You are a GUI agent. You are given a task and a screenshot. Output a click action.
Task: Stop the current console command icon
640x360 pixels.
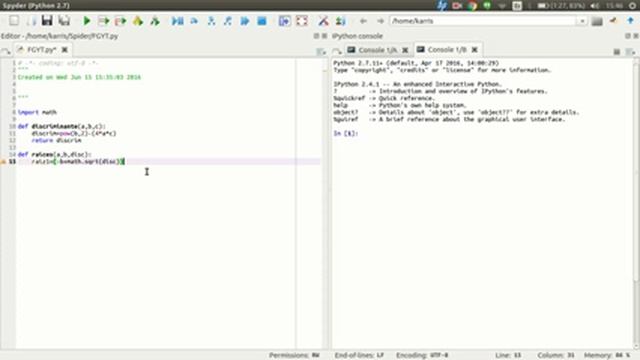[617, 51]
